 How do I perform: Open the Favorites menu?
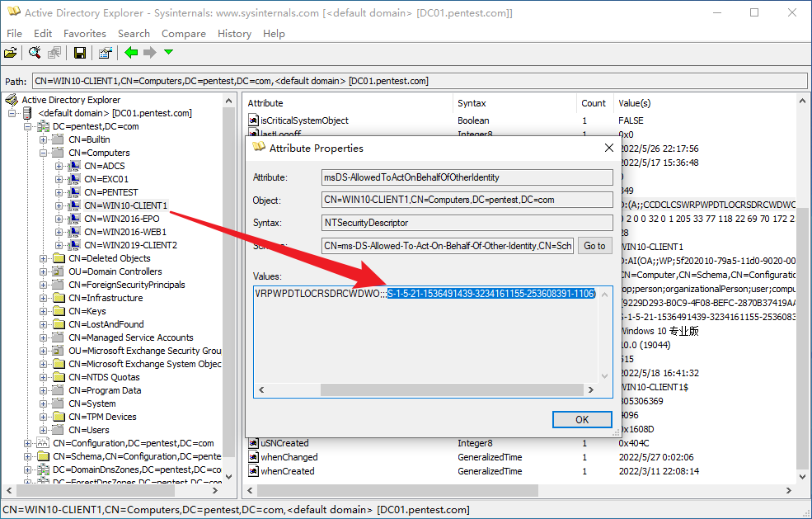click(x=85, y=34)
